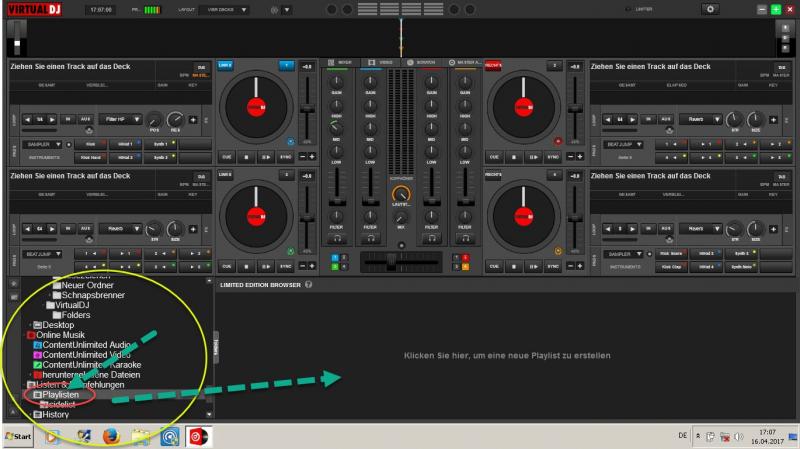This screenshot has width=800, height=449.
Task: Click the plus icon in bottom-right deck effects
Action: pyautogui.click(x=773, y=230)
